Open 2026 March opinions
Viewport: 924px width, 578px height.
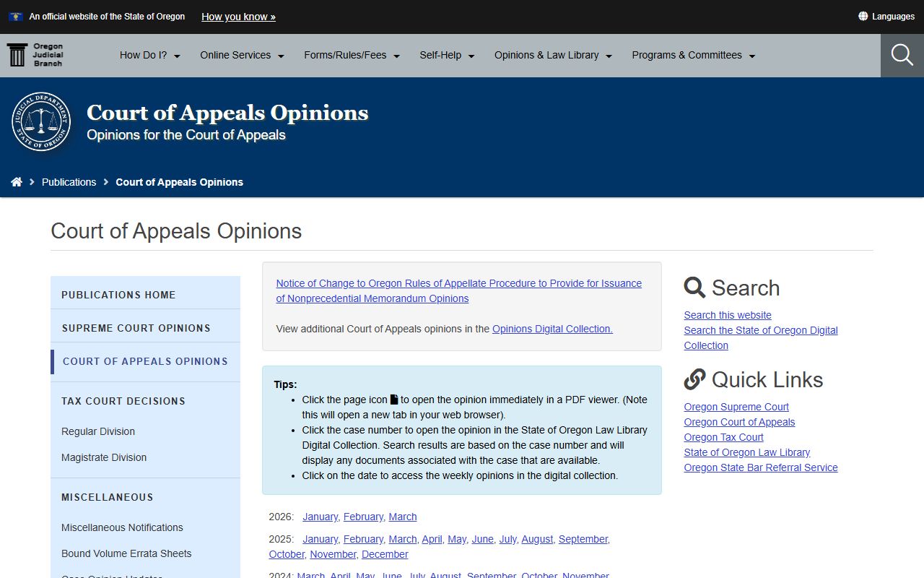403,517
